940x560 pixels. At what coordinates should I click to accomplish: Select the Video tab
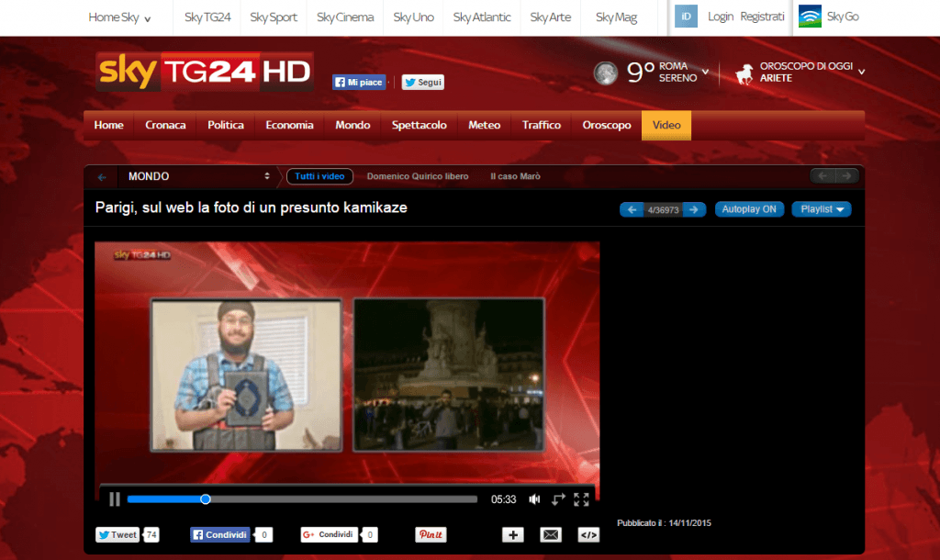666,125
